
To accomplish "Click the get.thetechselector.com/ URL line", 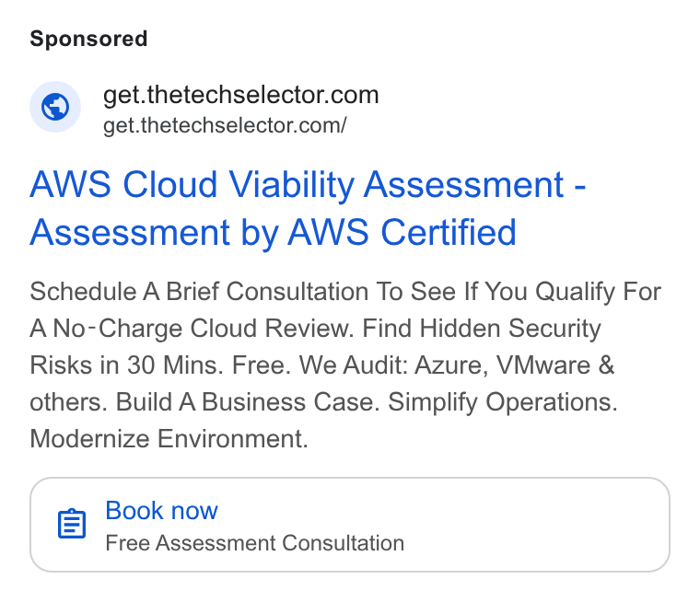I will coord(225,125).
